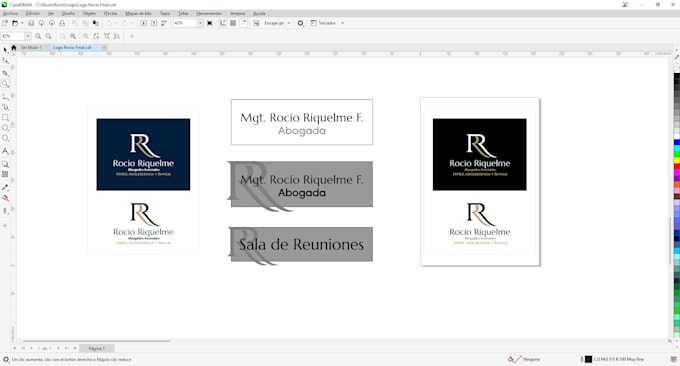The height and width of the screenshot is (366, 680).
Task: Open the Snap To dropdown
Action: click(278, 23)
